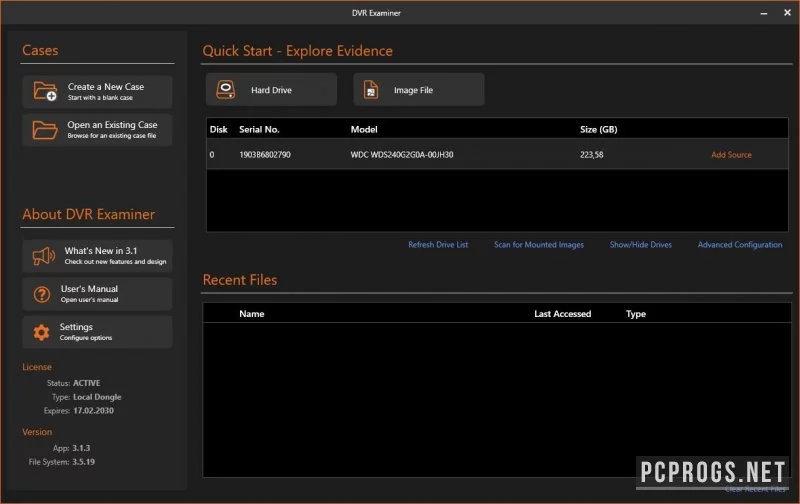Screen dimensions: 800x504
Task: Click the File System version 3.5.19
Action: click(x=83, y=462)
